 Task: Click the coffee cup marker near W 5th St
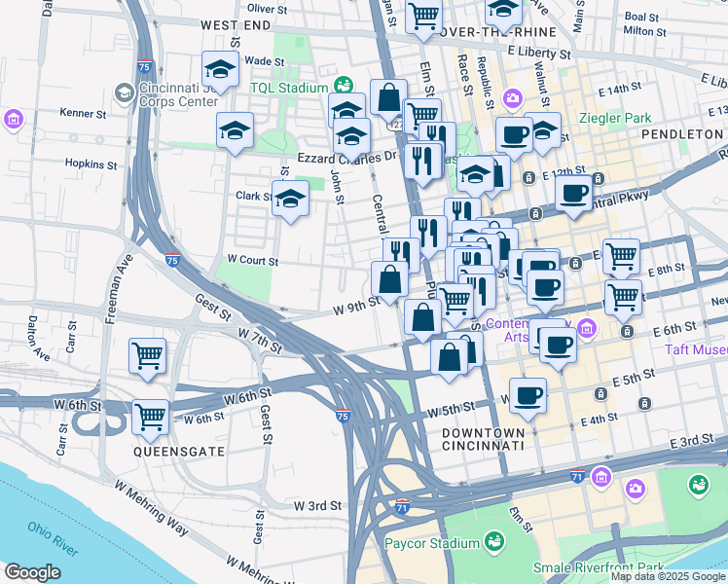[528, 399]
